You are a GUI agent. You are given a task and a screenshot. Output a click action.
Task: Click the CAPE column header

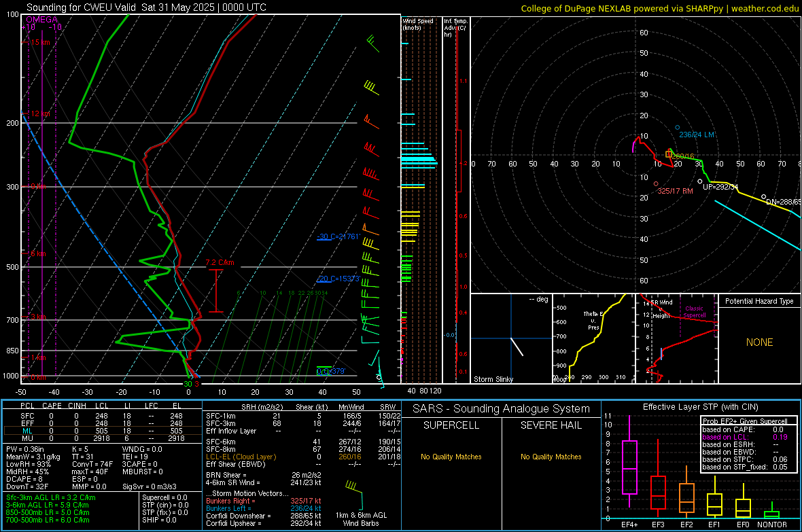[52, 406]
